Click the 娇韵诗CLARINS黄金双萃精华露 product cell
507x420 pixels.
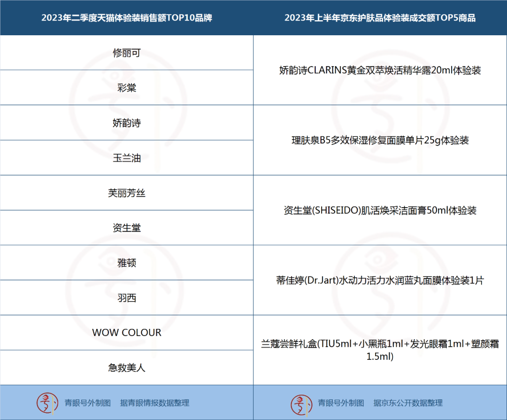pyautogui.click(x=380, y=70)
